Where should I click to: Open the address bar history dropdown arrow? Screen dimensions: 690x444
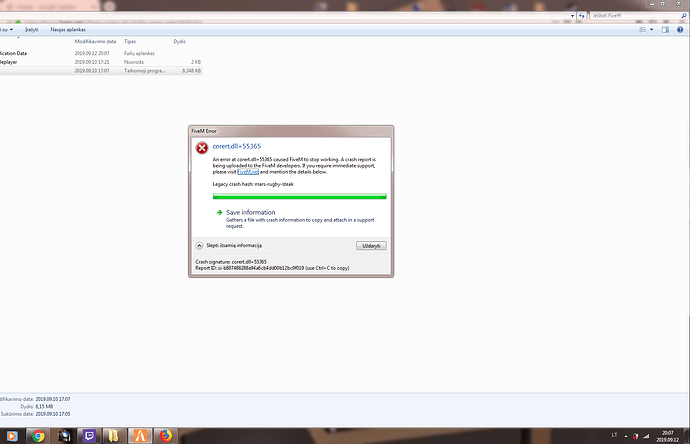(572, 16)
